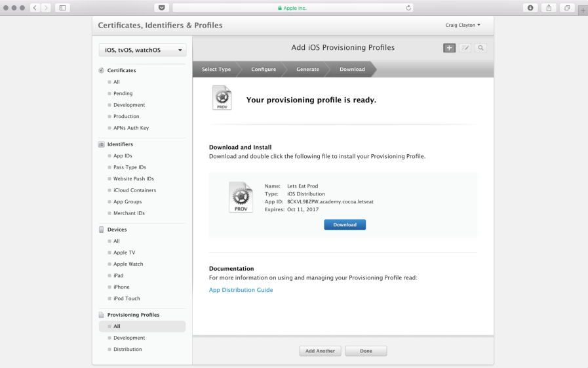Image resolution: width=588 pixels, height=368 pixels.
Task: Click the Identifiers heading
Action: click(120, 144)
